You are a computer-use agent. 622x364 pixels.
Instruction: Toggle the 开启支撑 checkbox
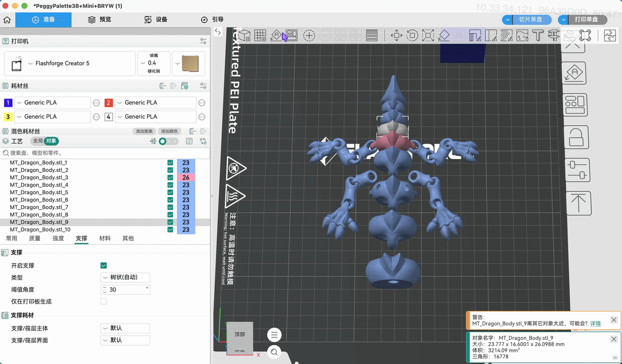coord(104,265)
